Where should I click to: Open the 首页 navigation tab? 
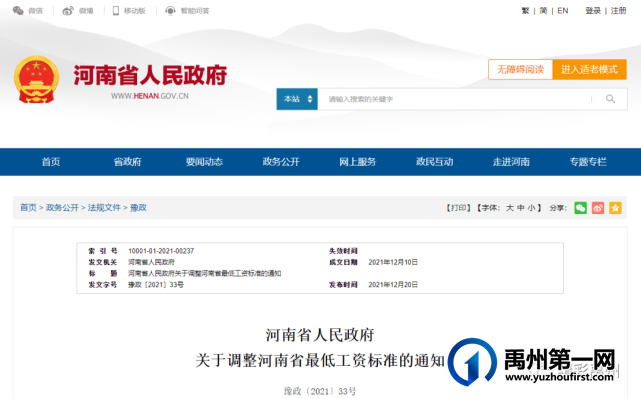(x=51, y=161)
